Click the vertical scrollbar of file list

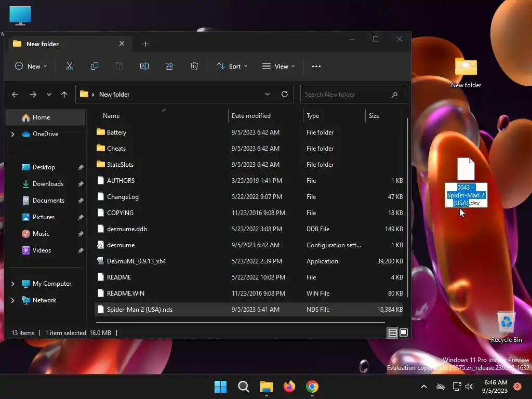click(x=407, y=208)
